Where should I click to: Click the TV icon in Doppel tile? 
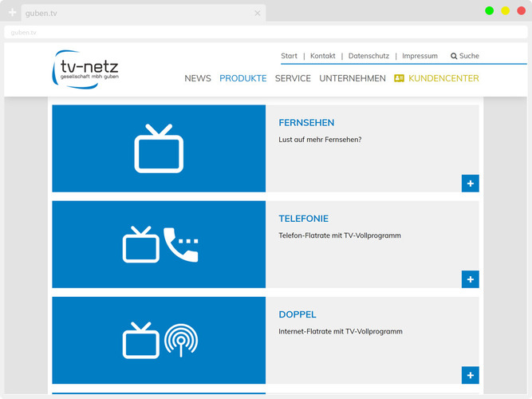point(140,341)
